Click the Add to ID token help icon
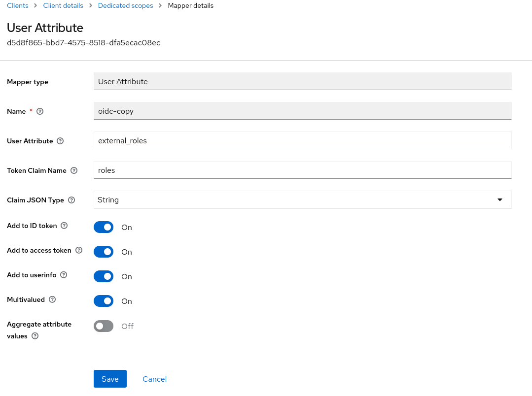 [x=64, y=226]
